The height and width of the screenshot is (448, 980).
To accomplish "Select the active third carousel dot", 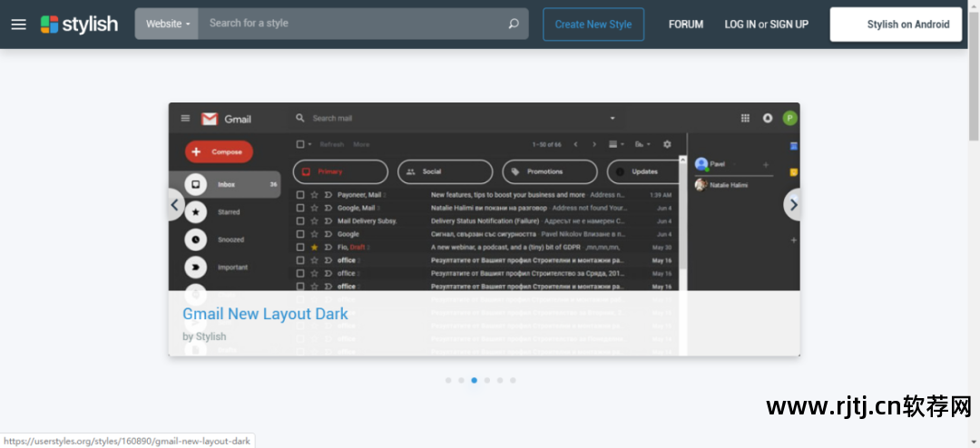I will tap(475, 380).
